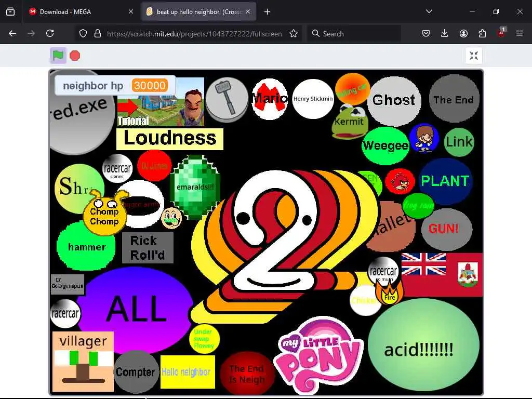Click the green hammer circle
The width and height of the screenshot is (532, 399).
(x=86, y=247)
